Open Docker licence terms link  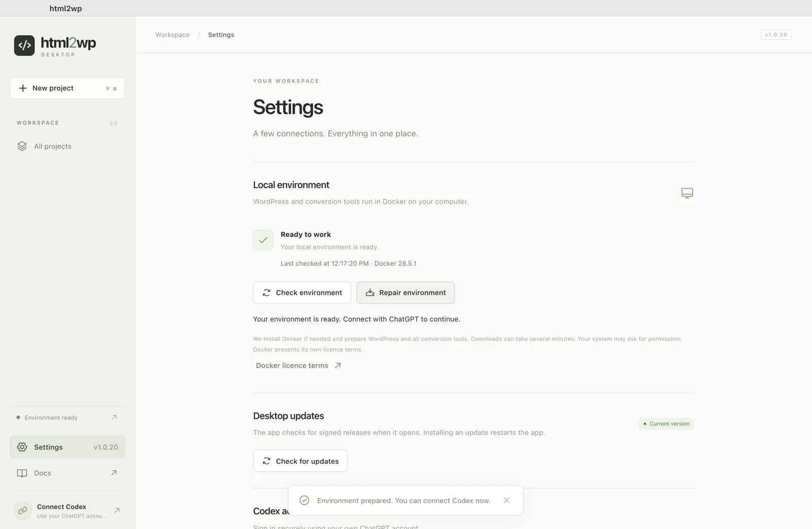298,366
